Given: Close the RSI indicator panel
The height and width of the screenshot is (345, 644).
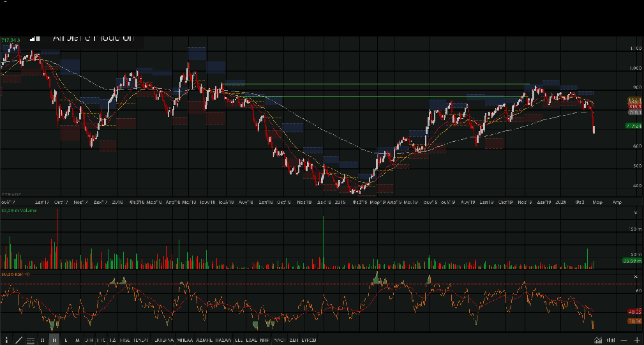Looking at the screenshot, I should (x=635, y=277).
